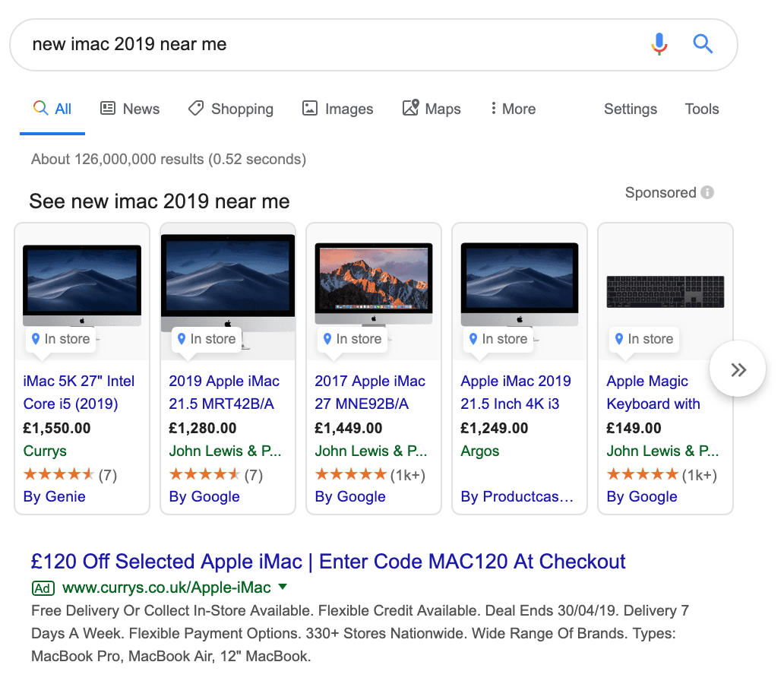784x684 pixels.
Task: Click the By Genie link
Action: 54,496
